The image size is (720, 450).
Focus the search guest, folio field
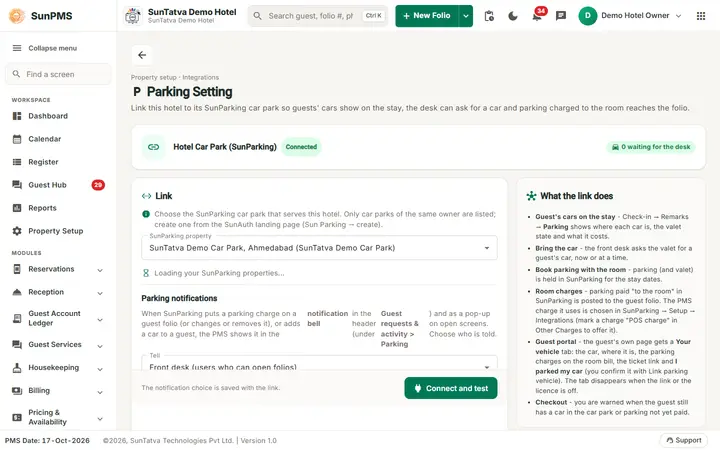(x=318, y=16)
